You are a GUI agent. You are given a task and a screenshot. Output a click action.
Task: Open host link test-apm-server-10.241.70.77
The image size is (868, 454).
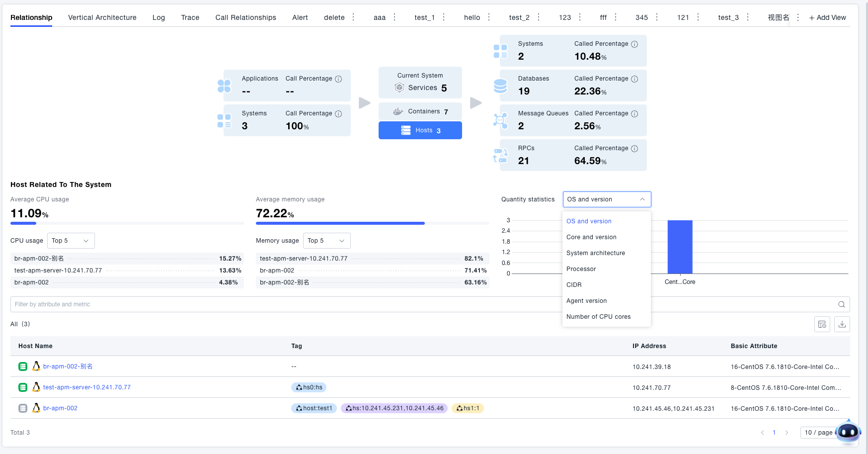pyautogui.click(x=87, y=387)
